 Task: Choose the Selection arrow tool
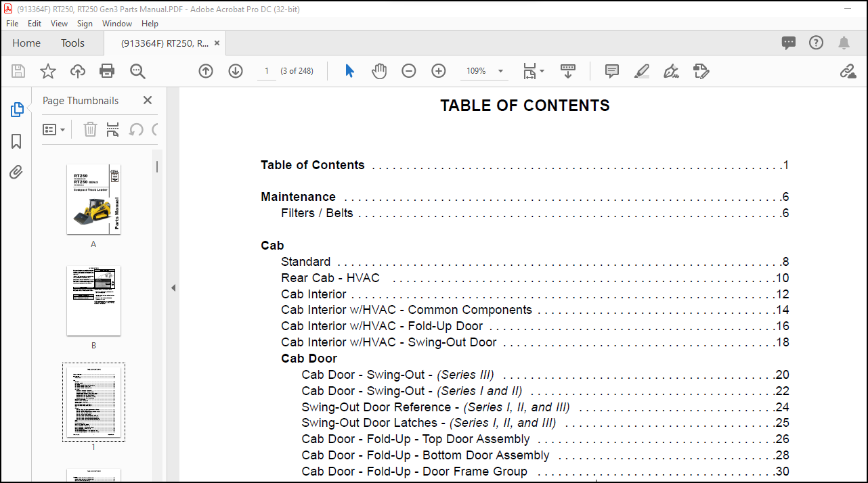(349, 71)
